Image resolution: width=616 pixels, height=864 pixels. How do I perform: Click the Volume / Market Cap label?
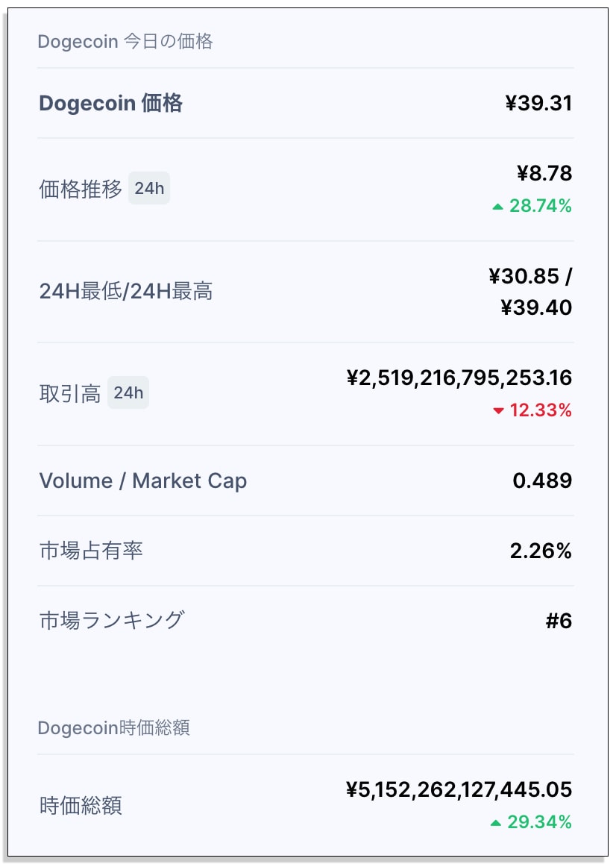pyautogui.click(x=143, y=481)
